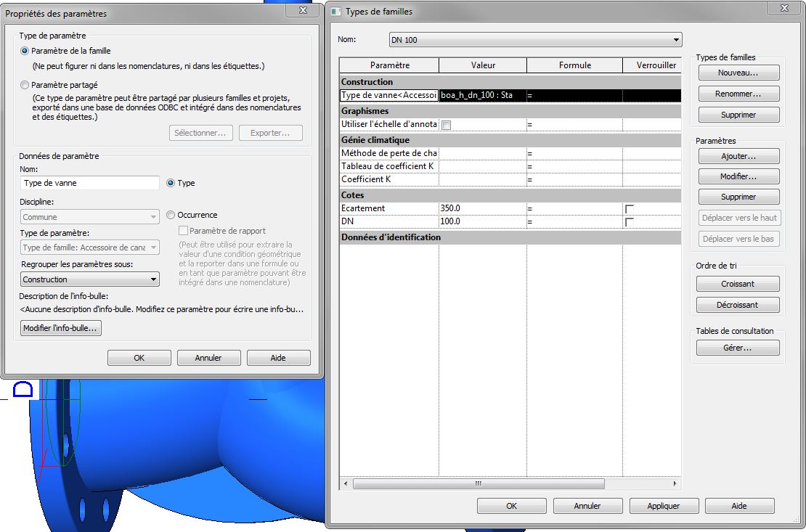Sort parameters with 'Croissant' button
This screenshot has width=806, height=532.
click(x=738, y=284)
